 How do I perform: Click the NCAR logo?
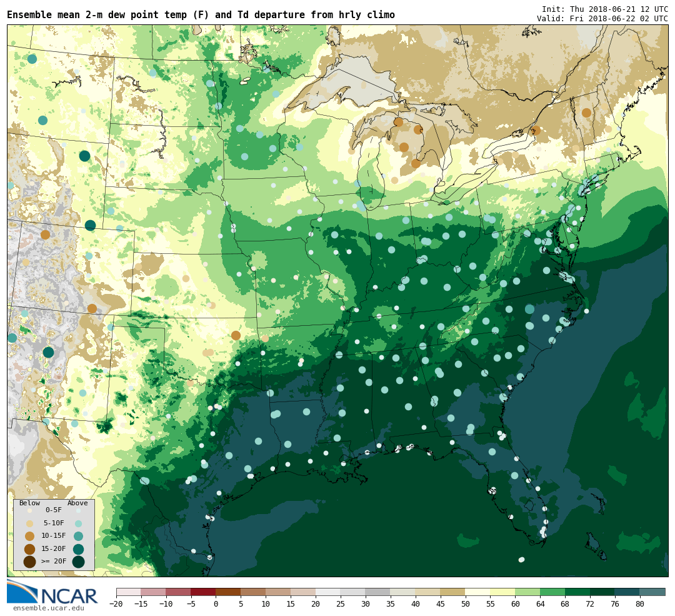click(52, 593)
